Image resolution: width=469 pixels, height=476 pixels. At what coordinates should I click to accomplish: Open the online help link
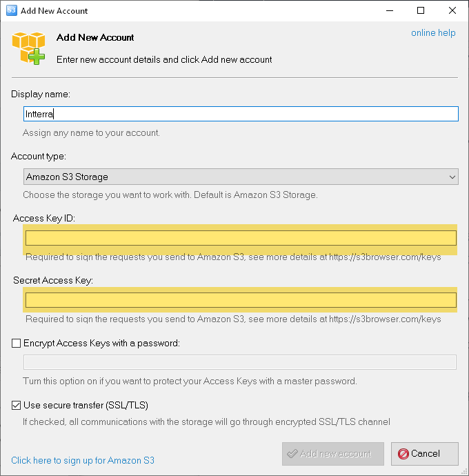pos(433,33)
